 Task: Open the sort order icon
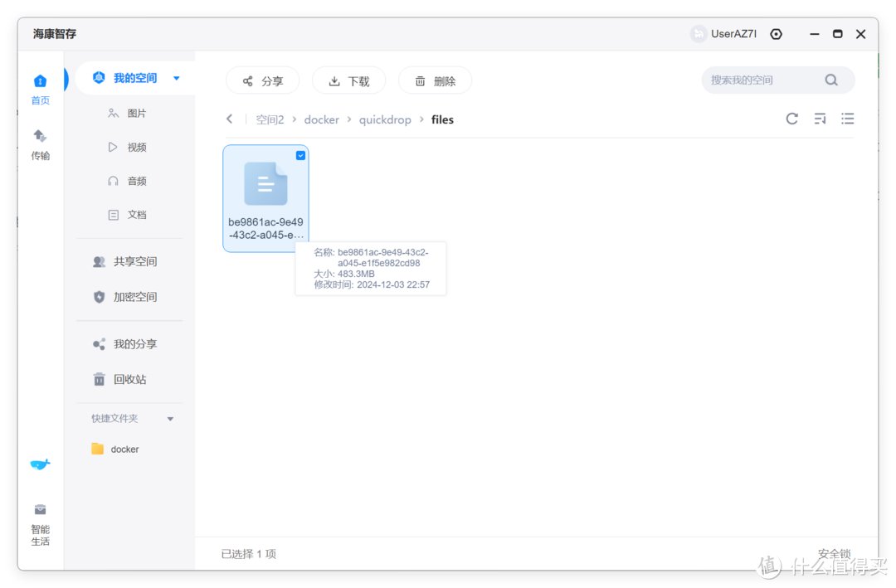(x=820, y=119)
